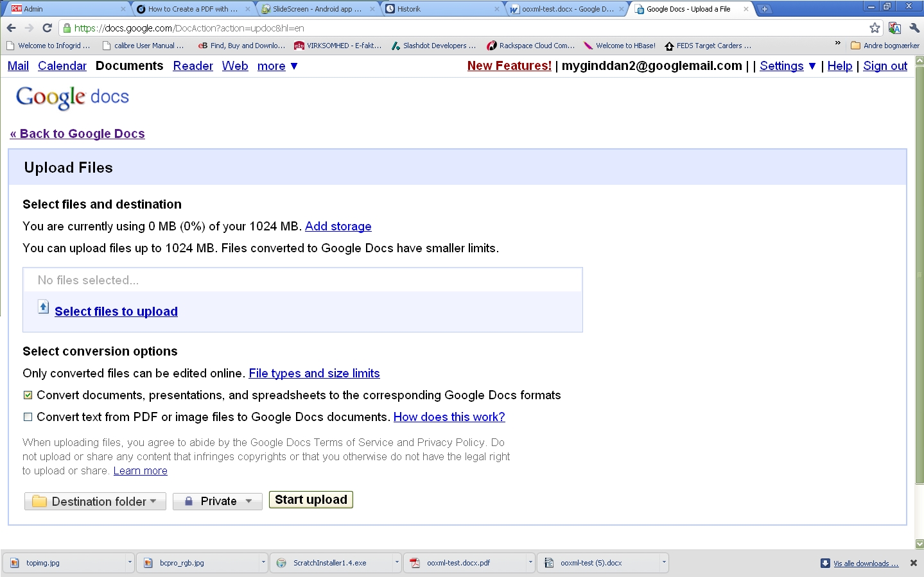924x577 pixels.
Task: Click the page vertical scrollbar thumb
Action: point(920,275)
